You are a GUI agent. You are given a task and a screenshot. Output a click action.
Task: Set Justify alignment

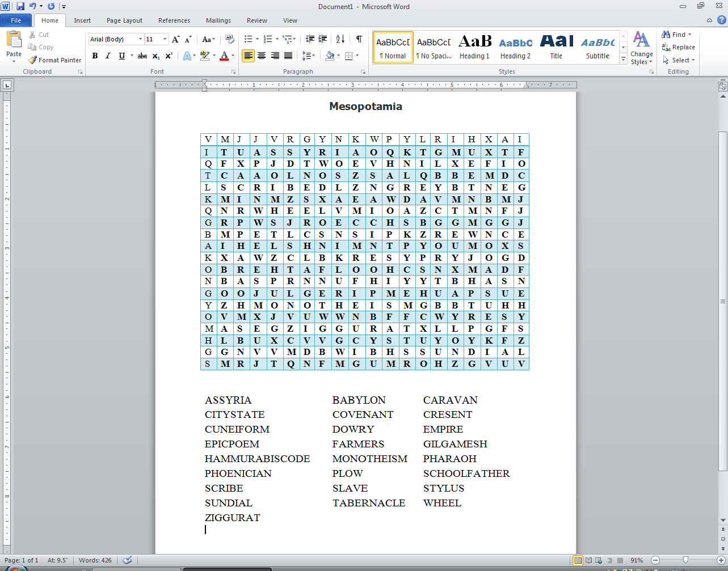[288, 56]
